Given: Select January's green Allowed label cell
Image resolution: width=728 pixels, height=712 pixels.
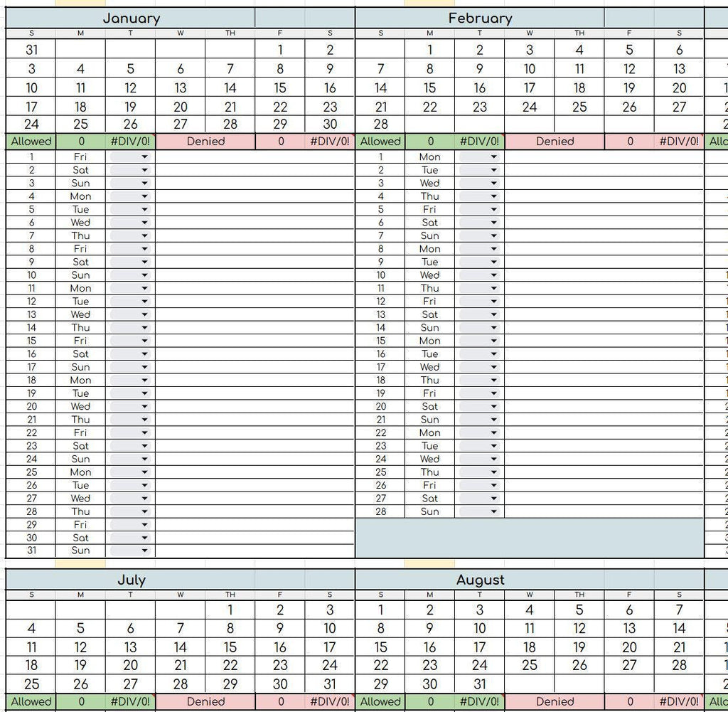Looking at the screenshot, I should [31, 142].
